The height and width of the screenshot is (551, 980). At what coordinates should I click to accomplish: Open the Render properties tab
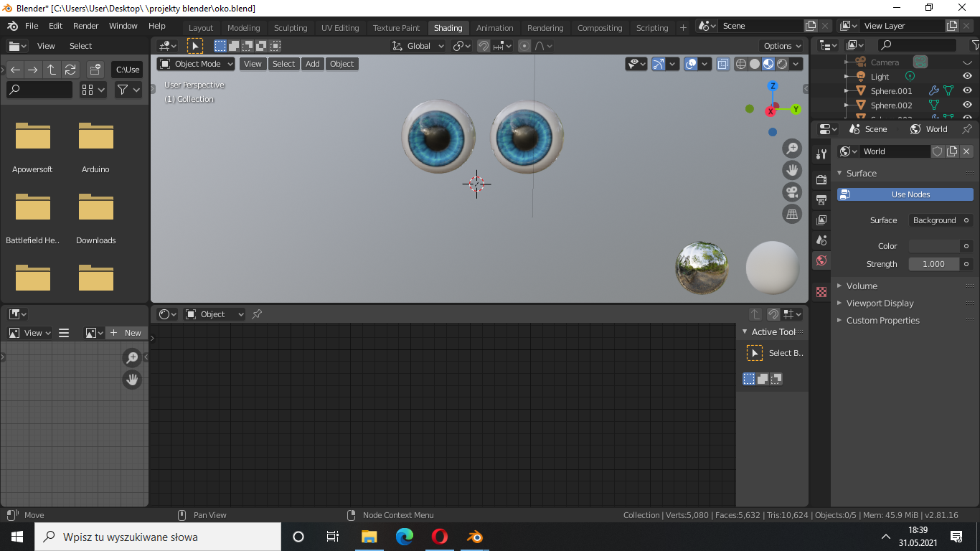point(821,179)
